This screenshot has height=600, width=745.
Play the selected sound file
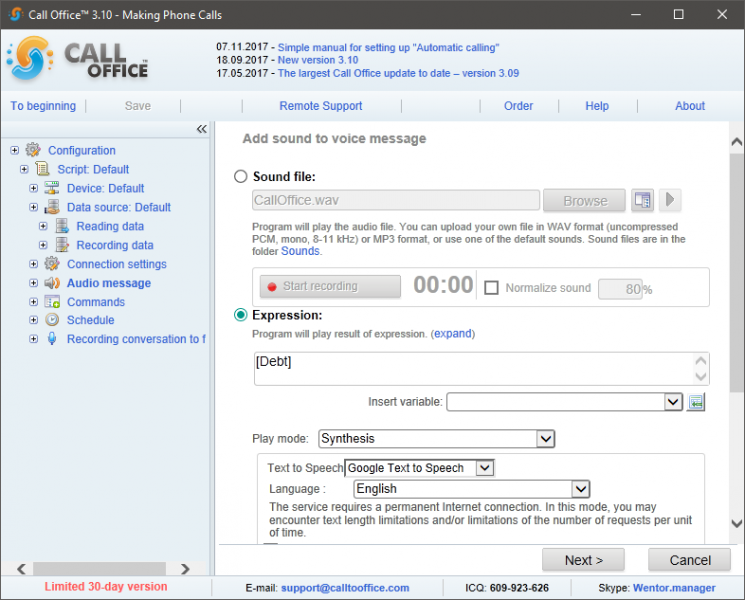[670, 200]
